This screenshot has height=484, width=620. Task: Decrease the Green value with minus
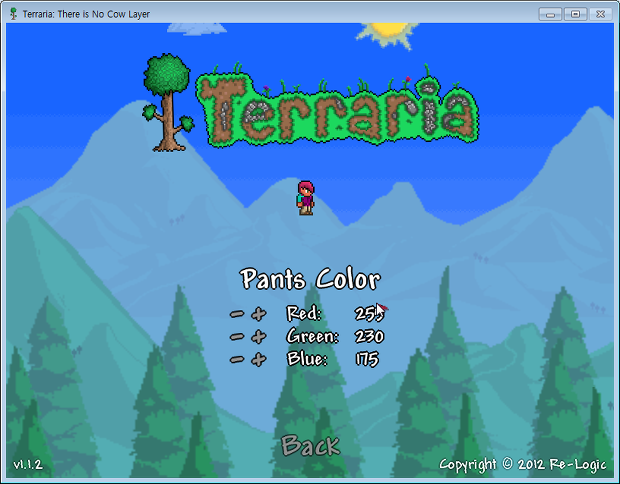pos(237,337)
